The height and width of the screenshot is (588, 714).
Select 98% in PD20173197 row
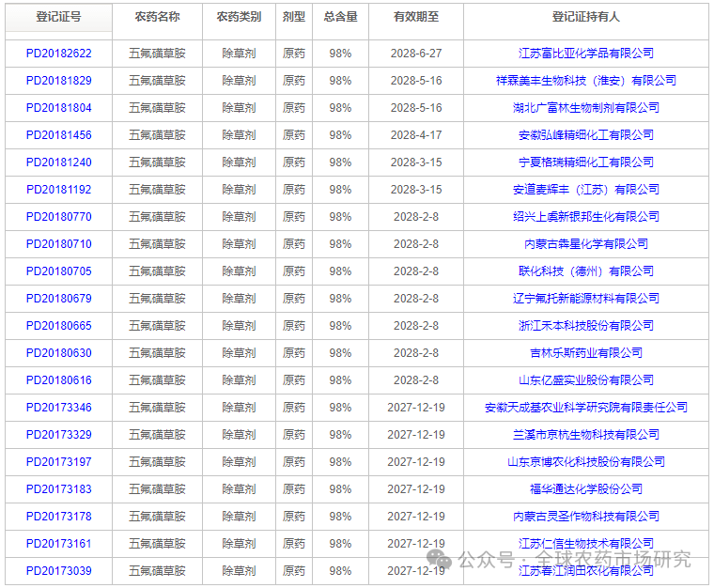[341, 462]
